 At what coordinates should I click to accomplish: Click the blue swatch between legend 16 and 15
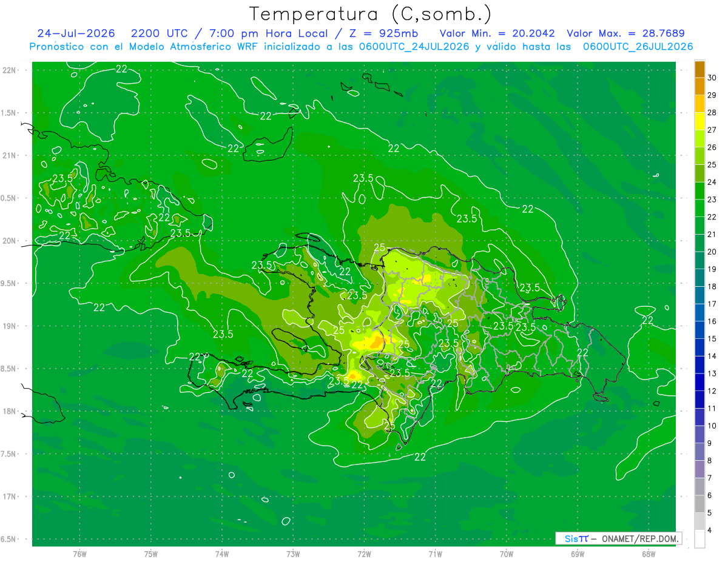pyautogui.click(x=699, y=330)
